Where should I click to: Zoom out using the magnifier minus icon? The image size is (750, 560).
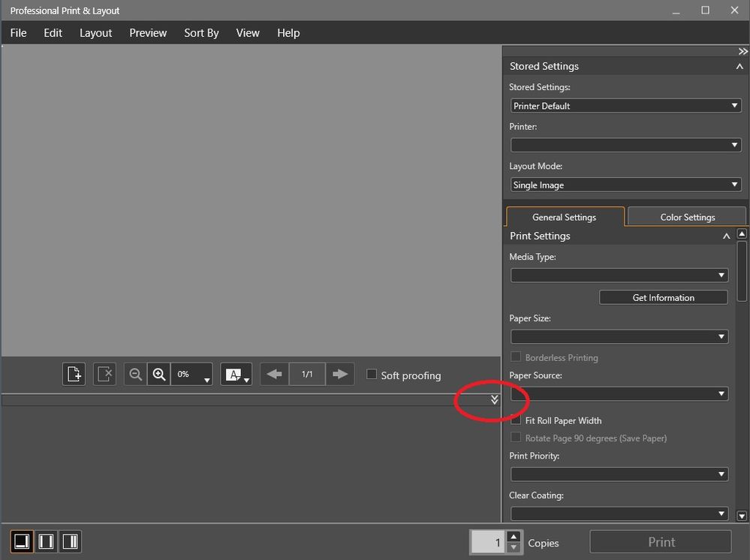point(135,374)
